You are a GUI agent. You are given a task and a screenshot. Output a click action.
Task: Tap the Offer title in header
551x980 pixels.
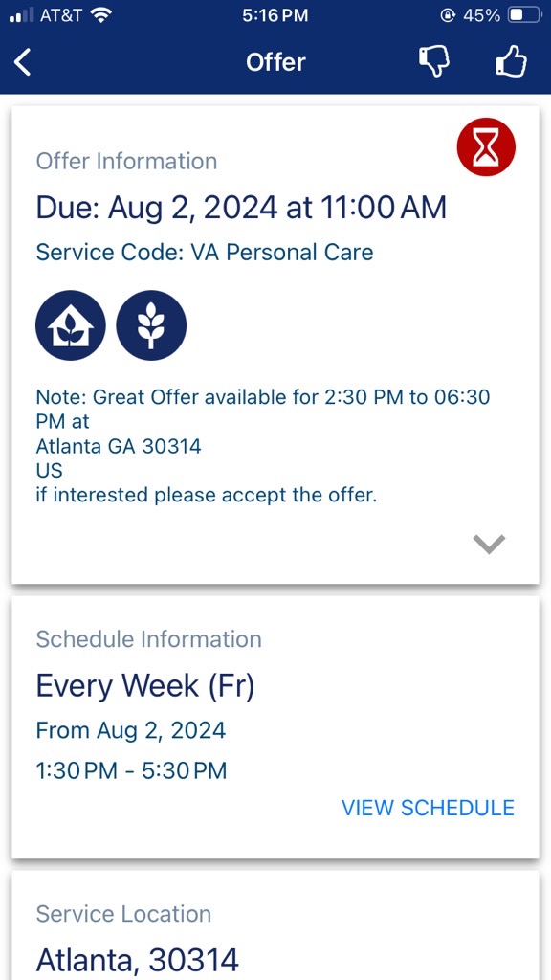(275, 62)
